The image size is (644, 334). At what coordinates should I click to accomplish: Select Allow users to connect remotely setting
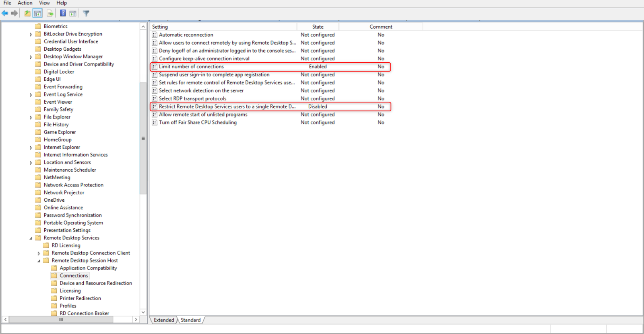coord(227,43)
